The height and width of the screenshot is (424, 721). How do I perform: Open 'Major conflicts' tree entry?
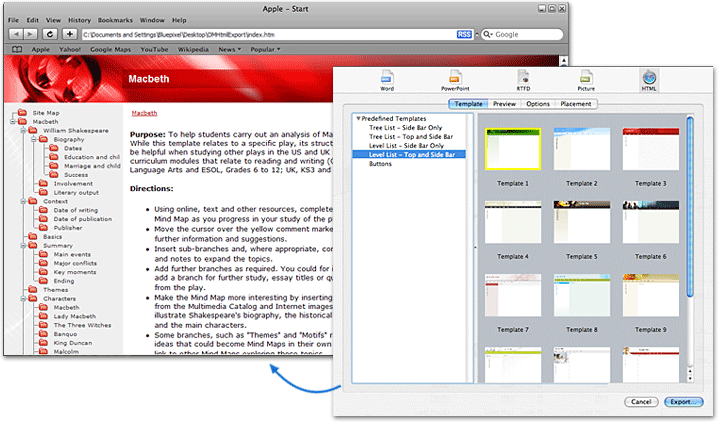75,263
